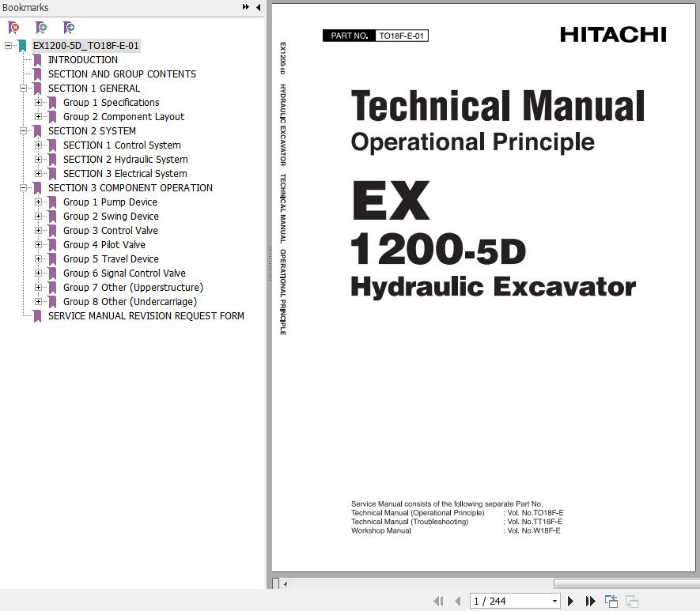This screenshot has height=611, width=700.
Task: Open Group 4 Pilot Valve bookmark
Action: tap(104, 245)
